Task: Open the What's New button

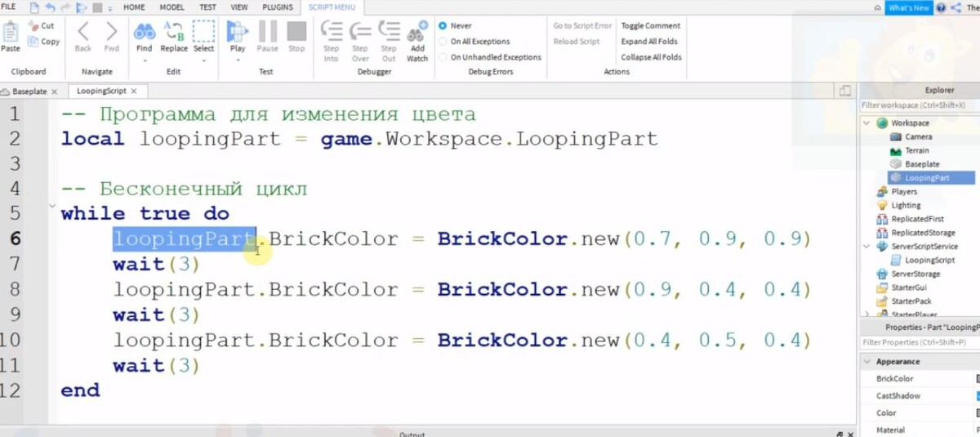Action: point(908,7)
